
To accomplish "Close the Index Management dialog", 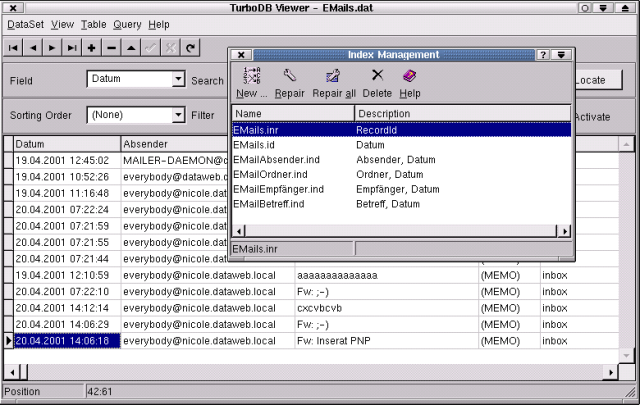I will pyautogui.click(x=241, y=55).
